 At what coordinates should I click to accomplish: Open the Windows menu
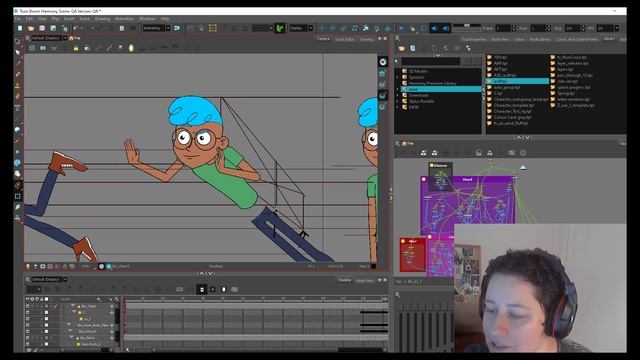147,19
